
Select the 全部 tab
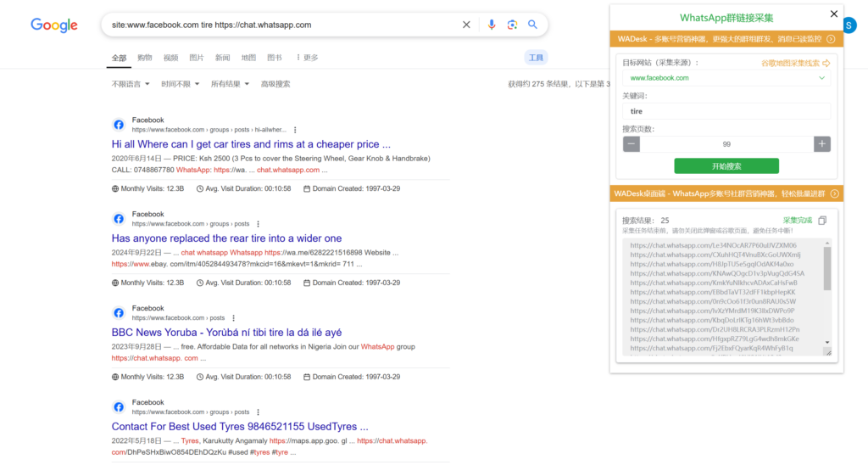click(119, 58)
